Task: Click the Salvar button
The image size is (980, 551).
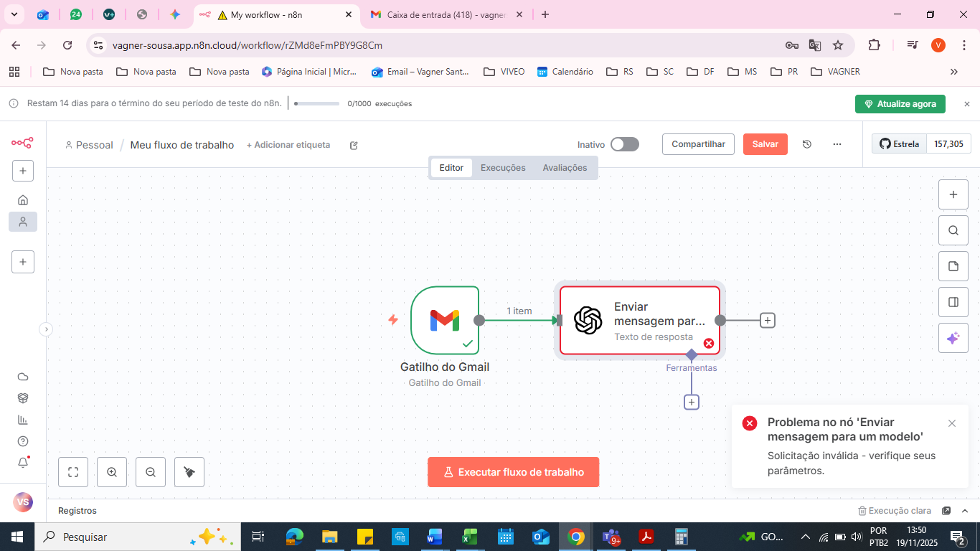Action: (765, 144)
